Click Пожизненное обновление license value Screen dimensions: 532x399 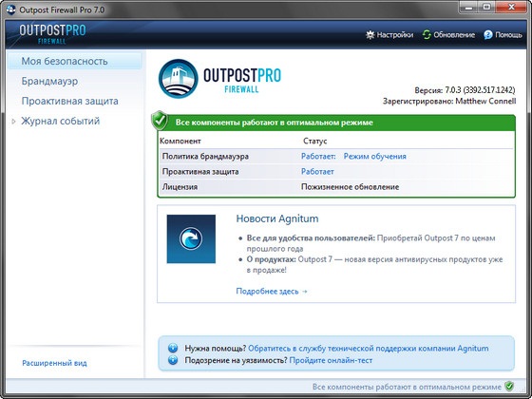point(350,187)
